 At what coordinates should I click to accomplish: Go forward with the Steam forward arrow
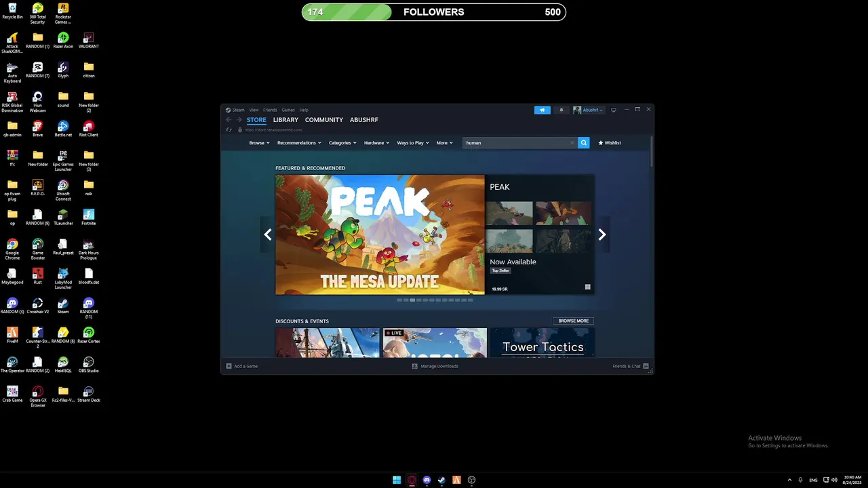[x=239, y=120]
